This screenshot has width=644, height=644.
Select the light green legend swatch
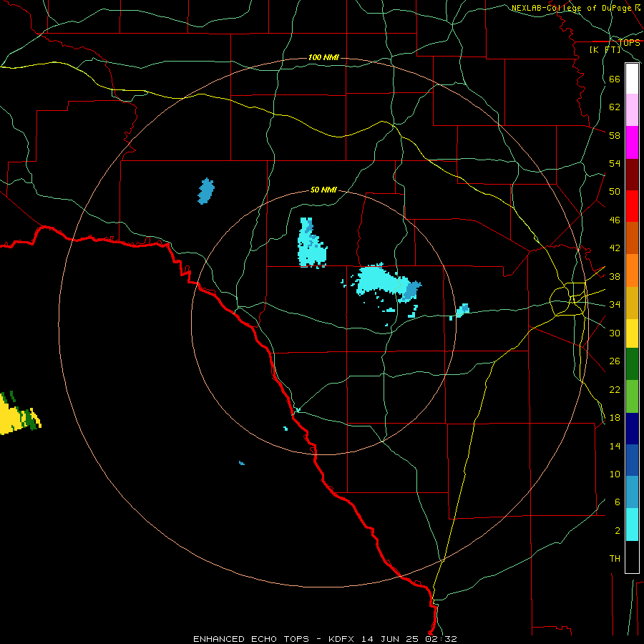(x=632, y=396)
